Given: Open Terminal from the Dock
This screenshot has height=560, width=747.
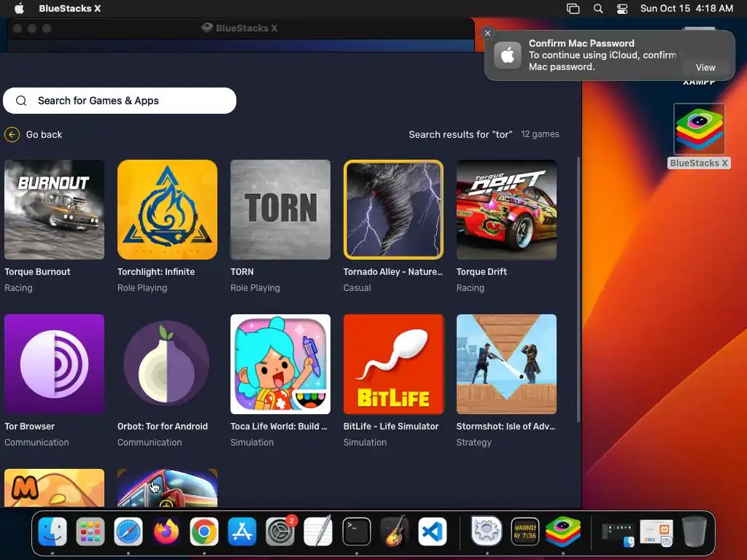Looking at the screenshot, I should [x=356, y=532].
